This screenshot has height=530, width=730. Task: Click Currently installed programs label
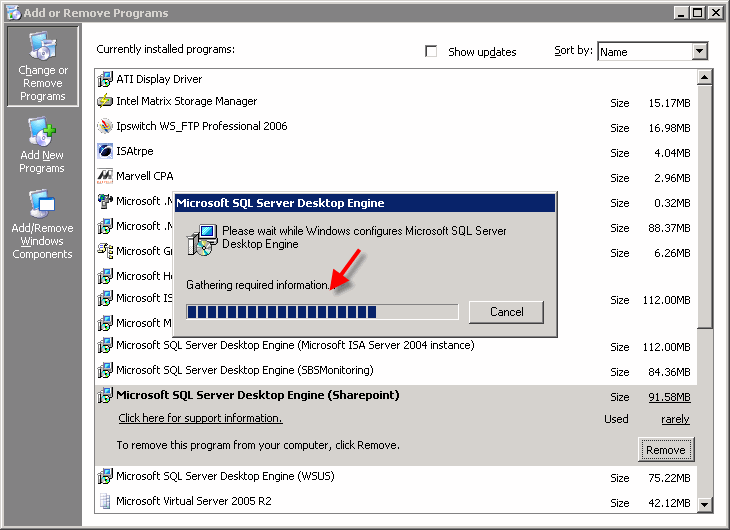pyautogui.click(x=166, y=49)
